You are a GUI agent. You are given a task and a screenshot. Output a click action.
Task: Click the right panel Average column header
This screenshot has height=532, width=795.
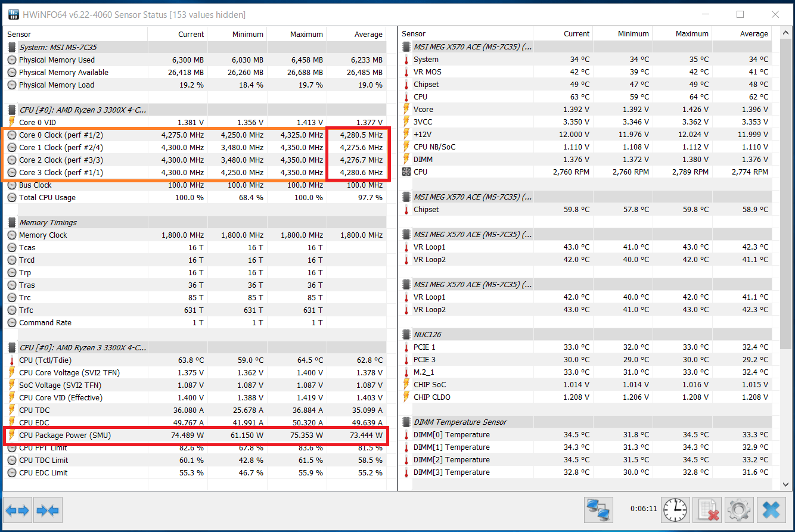tap(741, 34)
